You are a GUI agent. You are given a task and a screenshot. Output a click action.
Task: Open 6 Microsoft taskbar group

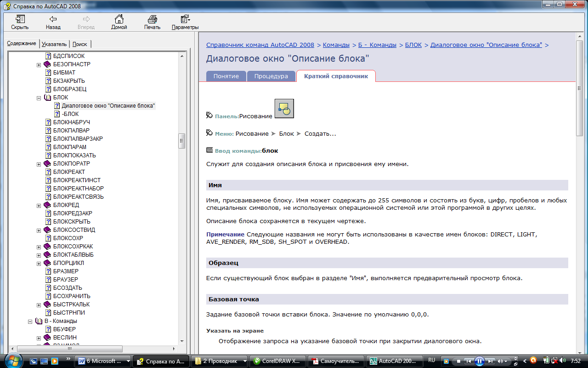tap(103, 361)
